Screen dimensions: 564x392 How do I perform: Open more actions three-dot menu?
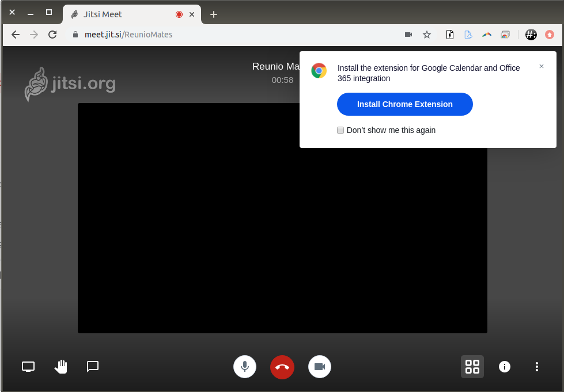(537, 367)
